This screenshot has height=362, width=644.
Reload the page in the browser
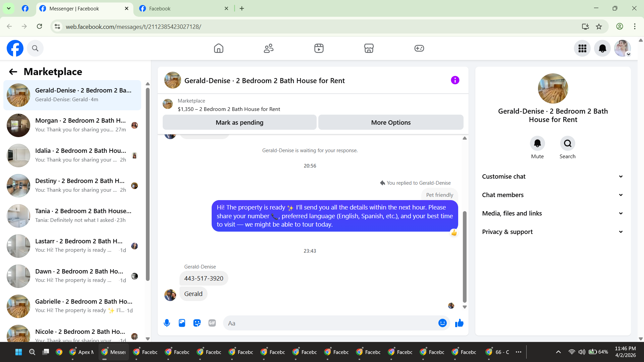pyautogui.click(x=40, y=26)
